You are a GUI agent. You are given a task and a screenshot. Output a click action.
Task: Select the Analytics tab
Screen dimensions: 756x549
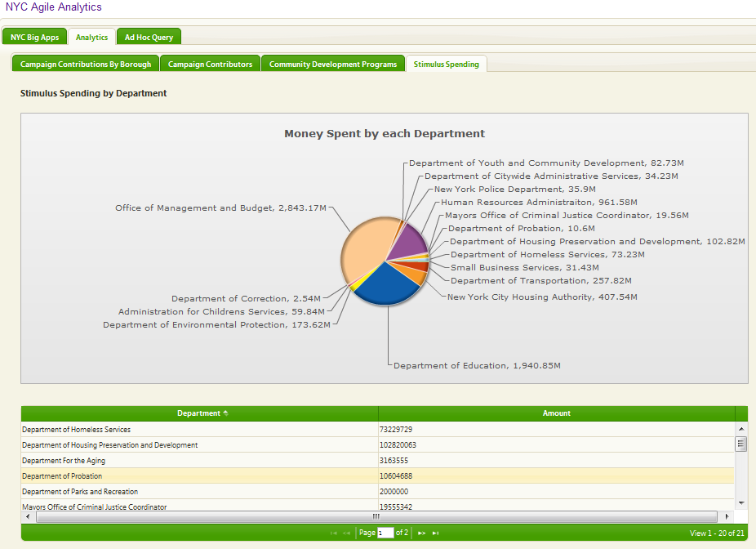91,37
